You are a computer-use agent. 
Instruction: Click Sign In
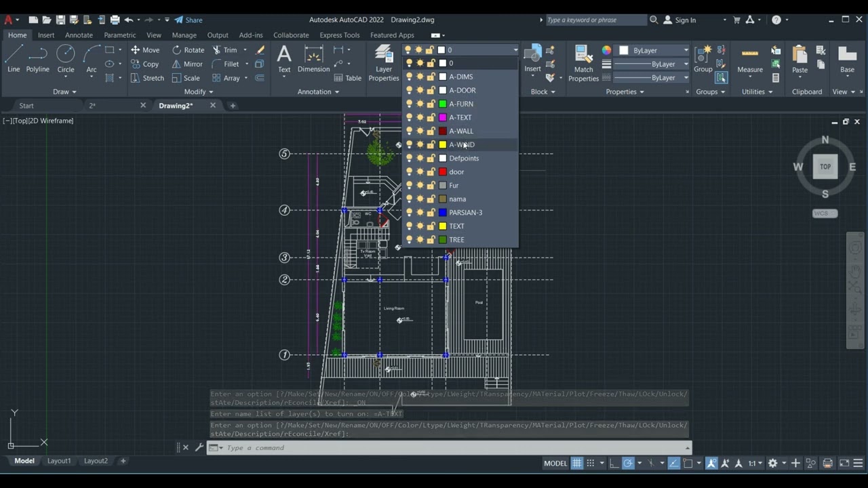(x=680, y=20)
